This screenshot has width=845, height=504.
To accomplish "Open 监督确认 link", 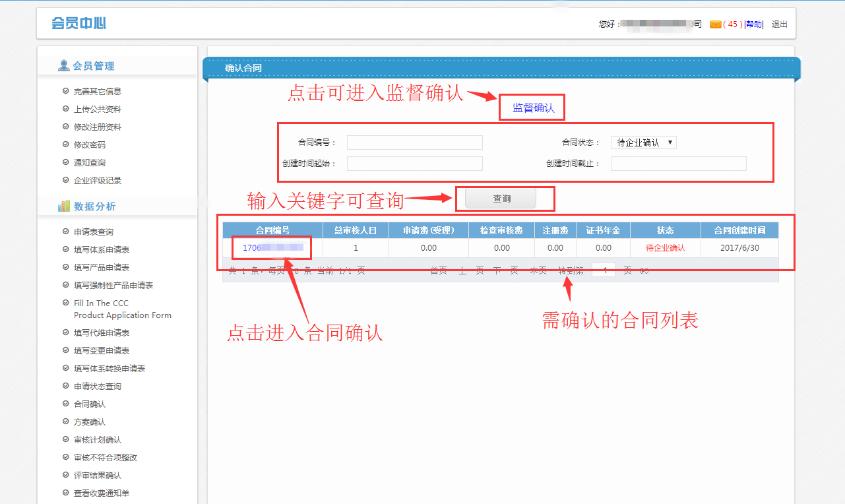I will pos(533,108).
